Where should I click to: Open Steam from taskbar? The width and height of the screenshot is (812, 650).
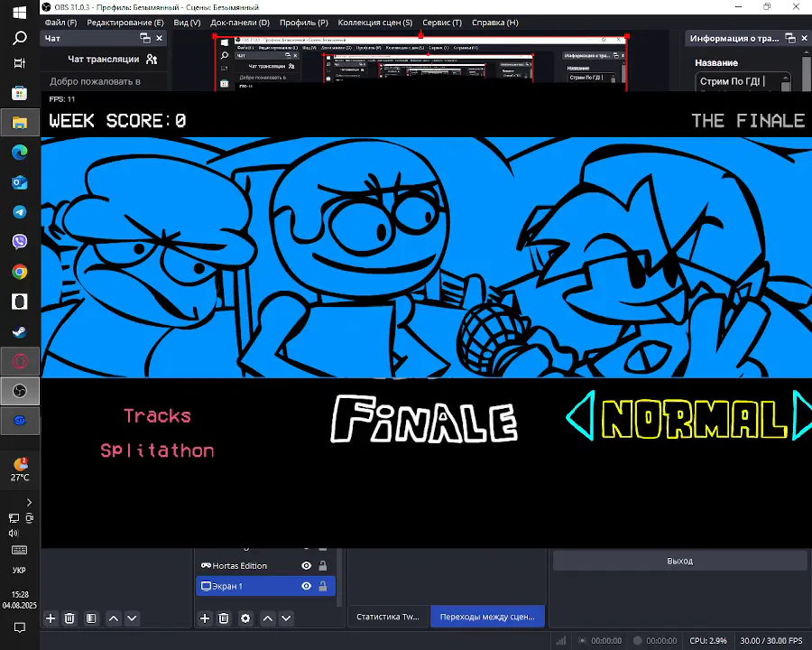20,331
